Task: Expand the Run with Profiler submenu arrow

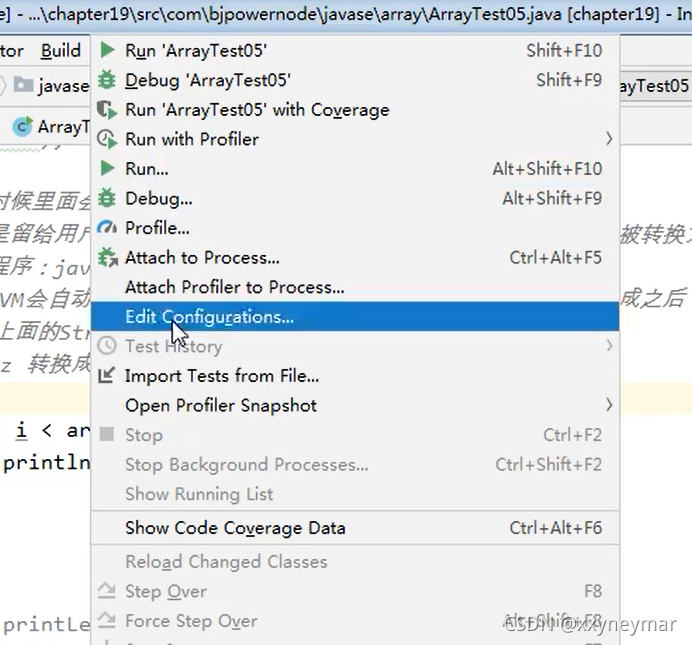Action: (x=609, y=139)
